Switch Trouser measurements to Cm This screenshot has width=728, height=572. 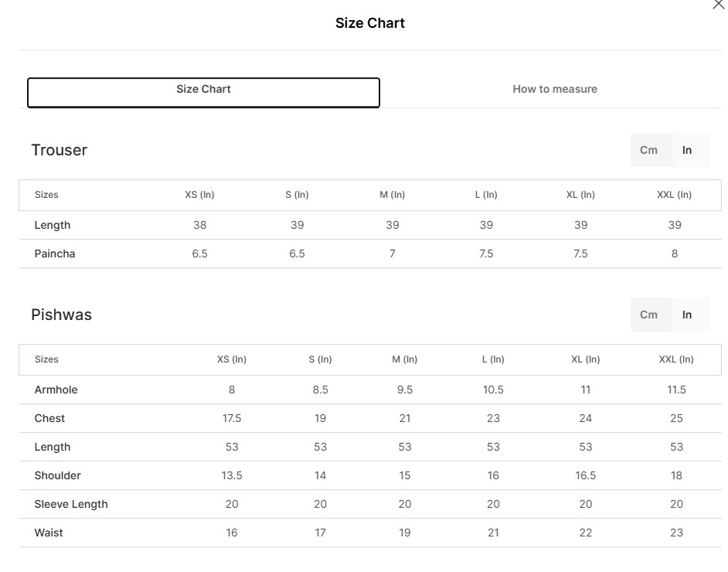point(648,150)
